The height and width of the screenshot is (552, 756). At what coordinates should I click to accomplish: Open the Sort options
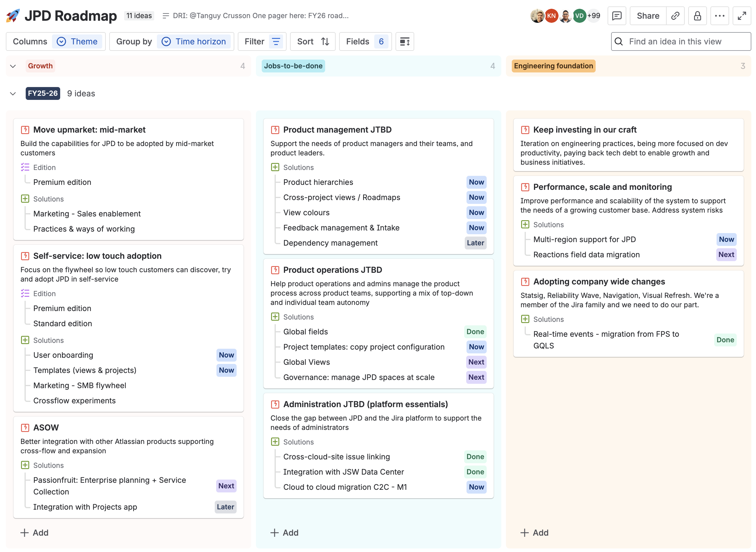tap(313, 41)
